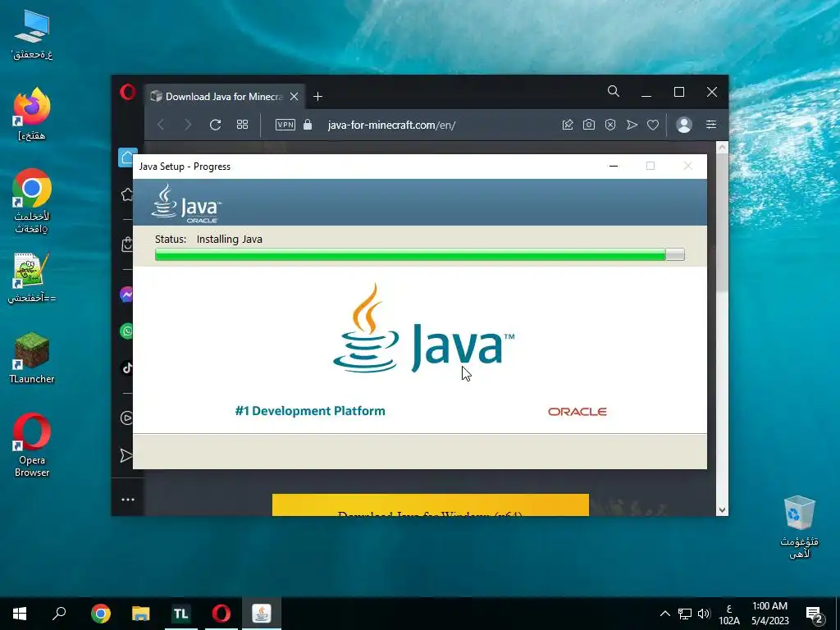Open sidebar send arrow icon
The height and width of the screenshot is (630, 840).
pyautogui.click(x=126, y=455)
